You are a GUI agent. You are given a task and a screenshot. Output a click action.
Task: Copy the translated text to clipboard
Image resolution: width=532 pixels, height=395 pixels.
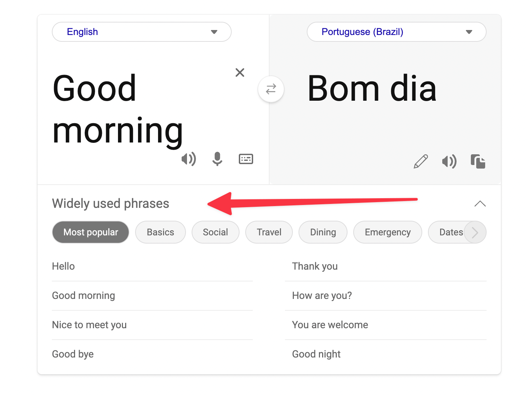tap(478, 161)
